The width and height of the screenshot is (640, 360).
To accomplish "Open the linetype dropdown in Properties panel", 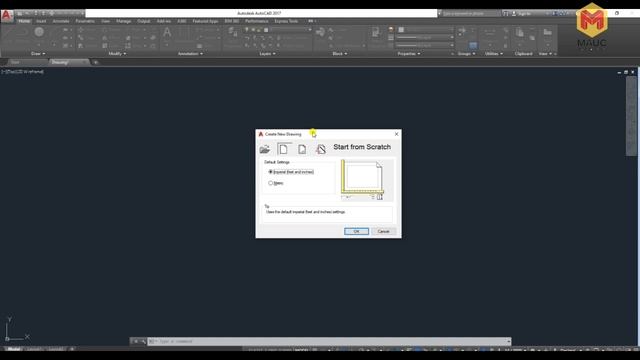I will click(426, 45).
